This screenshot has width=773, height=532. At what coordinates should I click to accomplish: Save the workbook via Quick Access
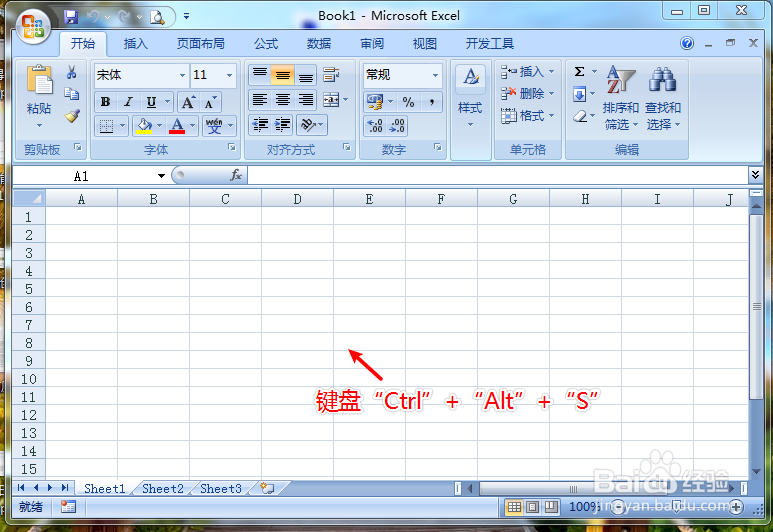pyautogui.click(x=71, y=17)
